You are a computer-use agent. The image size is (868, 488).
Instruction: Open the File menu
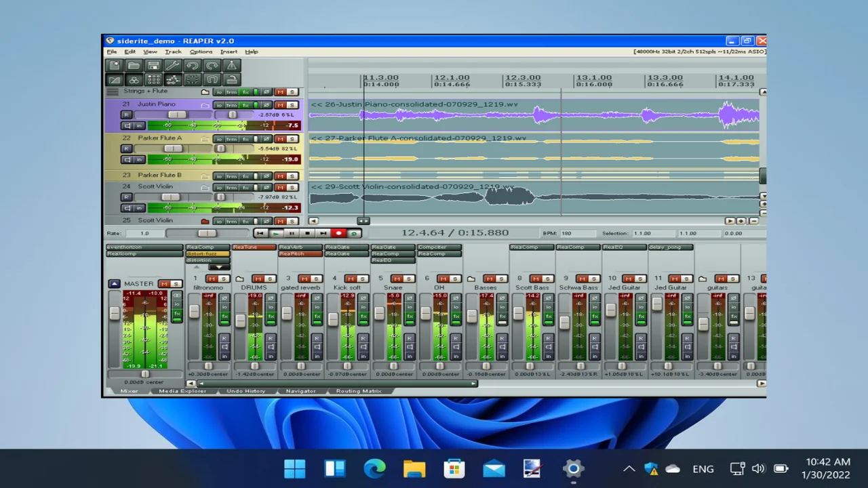coord(112,52)
